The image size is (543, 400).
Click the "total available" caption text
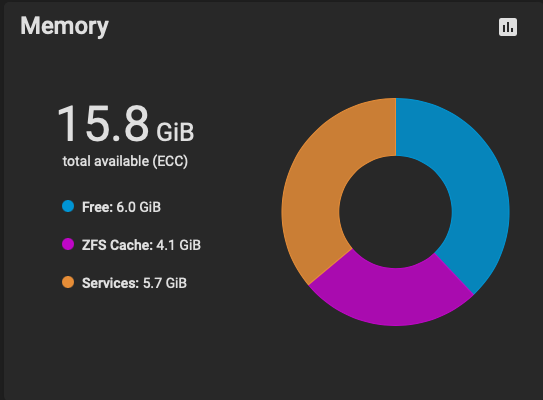(x=106, y=161)
